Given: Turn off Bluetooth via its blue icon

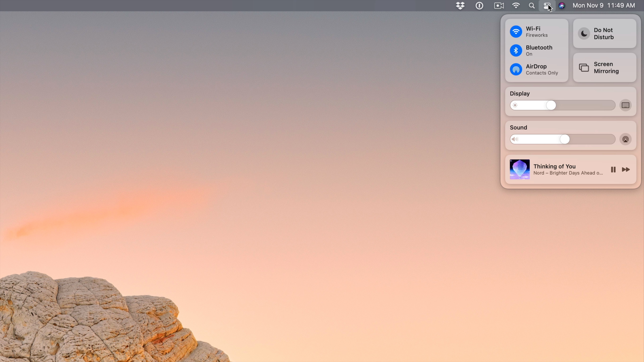Looking at the screenshot, I should [516, 50].
